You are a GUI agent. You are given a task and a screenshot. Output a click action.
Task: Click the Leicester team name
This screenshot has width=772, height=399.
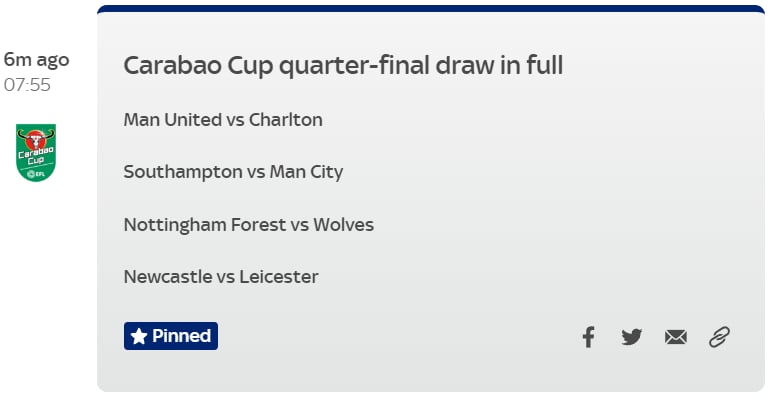(279, 277)
